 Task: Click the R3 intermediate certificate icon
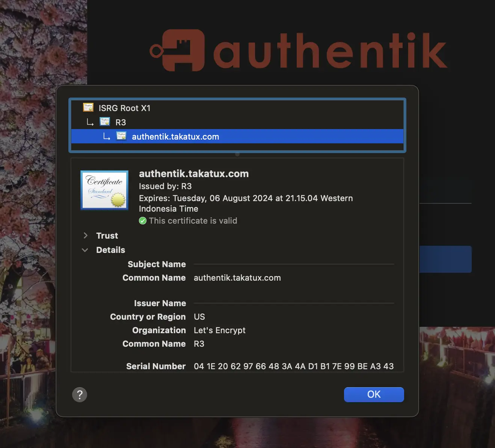tap(105, 122)
